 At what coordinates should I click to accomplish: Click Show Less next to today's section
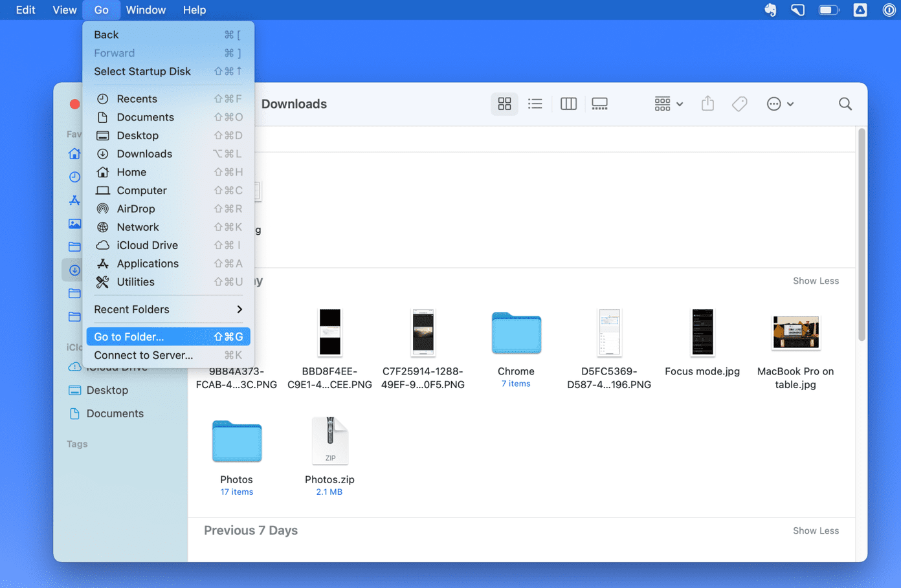(x=816, y=281)
